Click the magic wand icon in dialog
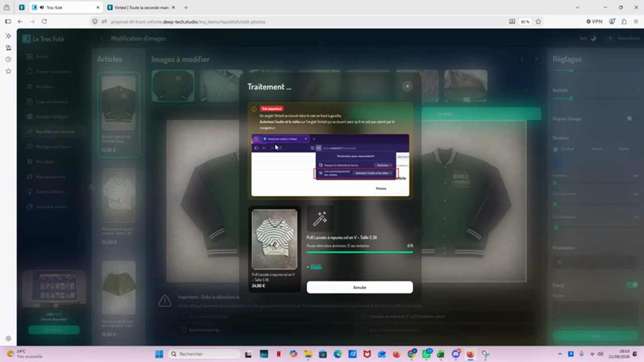644x362 pixels. click(320, 218)
